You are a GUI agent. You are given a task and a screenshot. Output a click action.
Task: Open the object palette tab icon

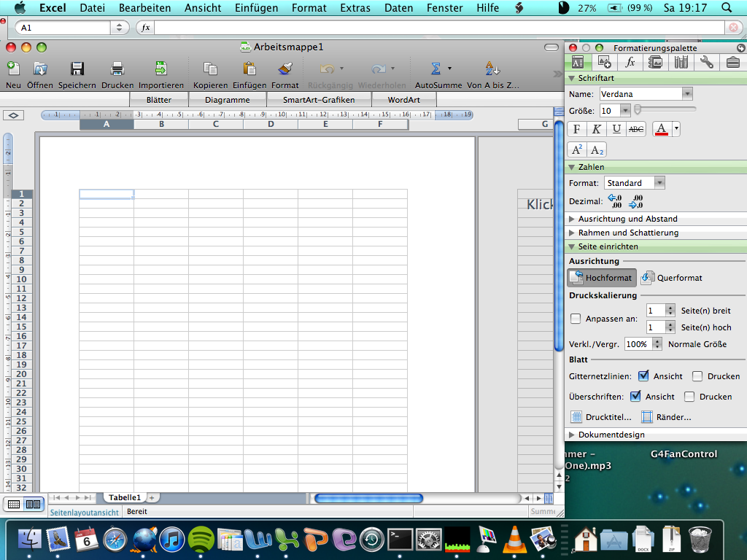(x=604, y=62)
